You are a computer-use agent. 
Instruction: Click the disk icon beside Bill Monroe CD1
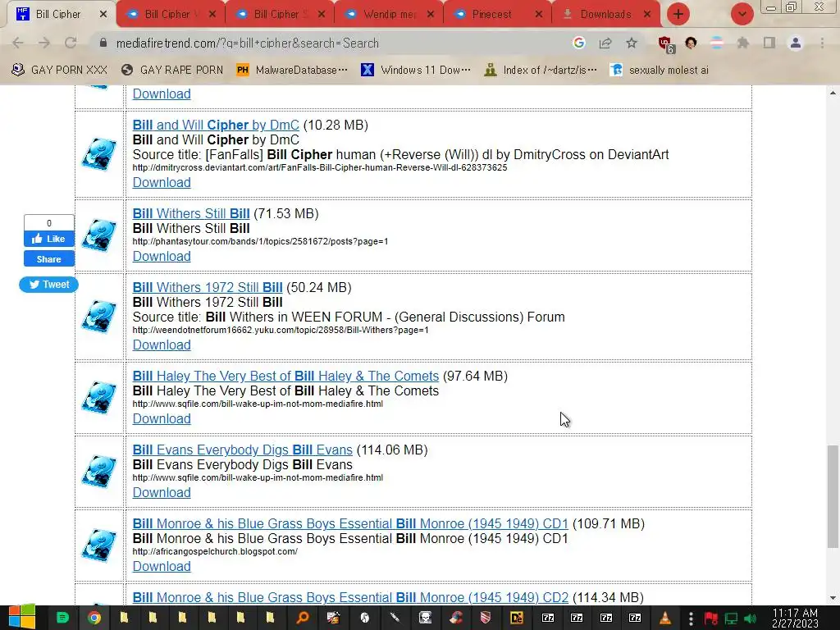tap(99, 546)
